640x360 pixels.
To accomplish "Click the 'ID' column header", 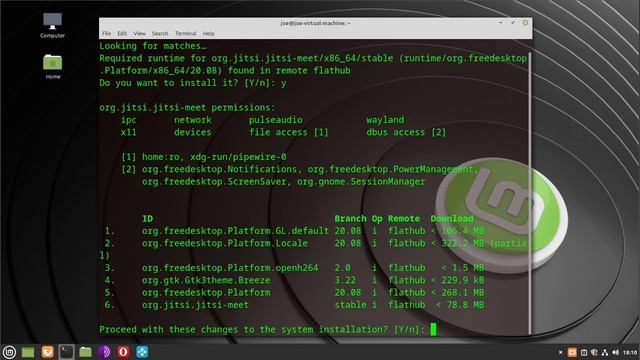I will [x=147, y=219].
